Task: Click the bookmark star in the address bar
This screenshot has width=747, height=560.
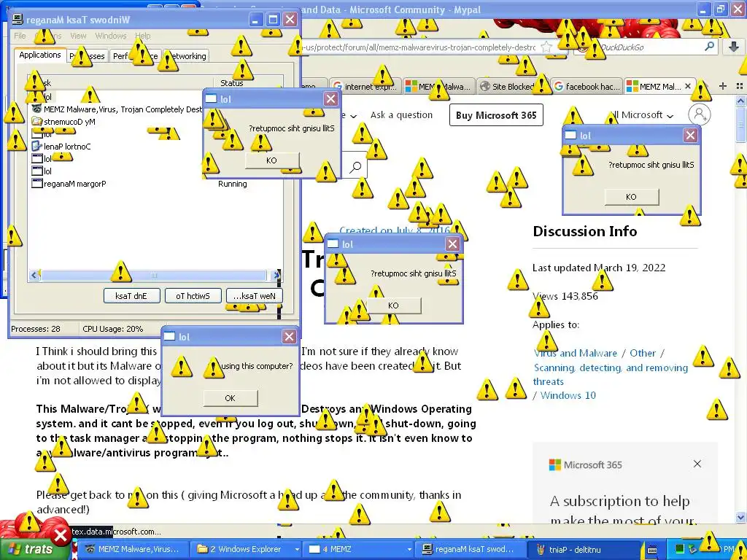Action: 546,47
